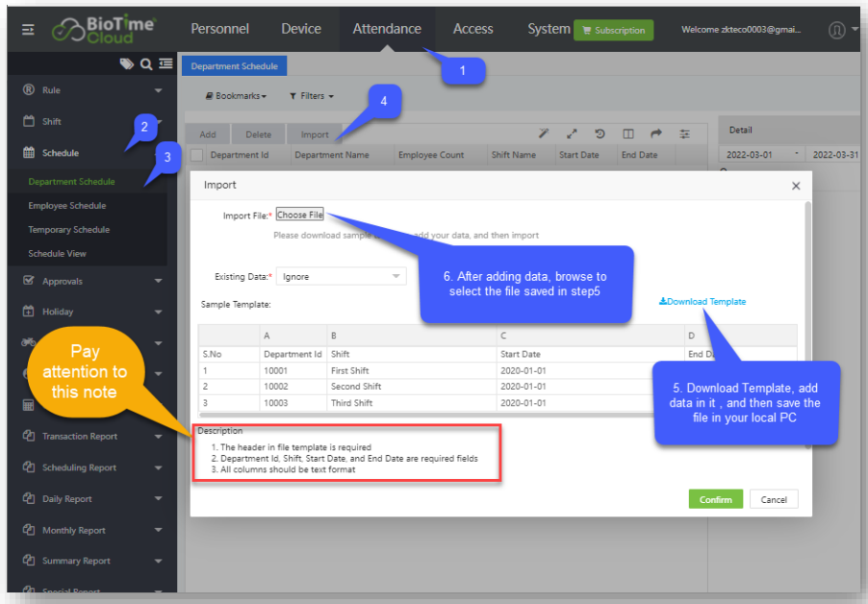Select Employee Schedule in sidebar
868x604 pixels.
coord(67,206)
